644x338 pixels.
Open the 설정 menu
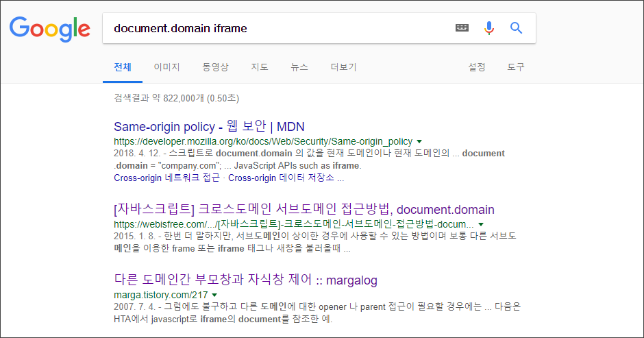[x=477, y=67]
